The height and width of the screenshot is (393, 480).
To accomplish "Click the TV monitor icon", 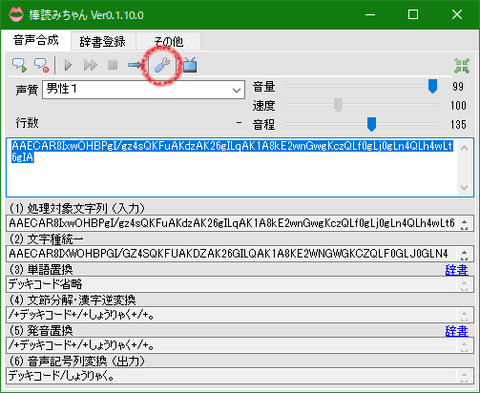I will [x=190, y=65].
